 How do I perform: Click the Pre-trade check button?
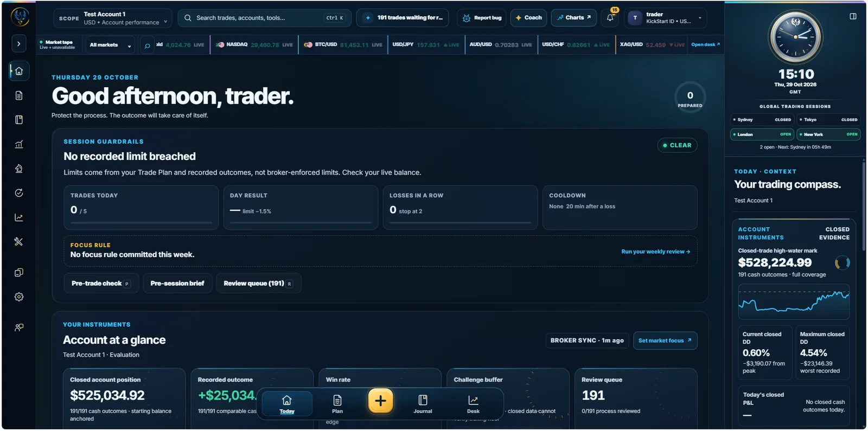pos(101,284)
